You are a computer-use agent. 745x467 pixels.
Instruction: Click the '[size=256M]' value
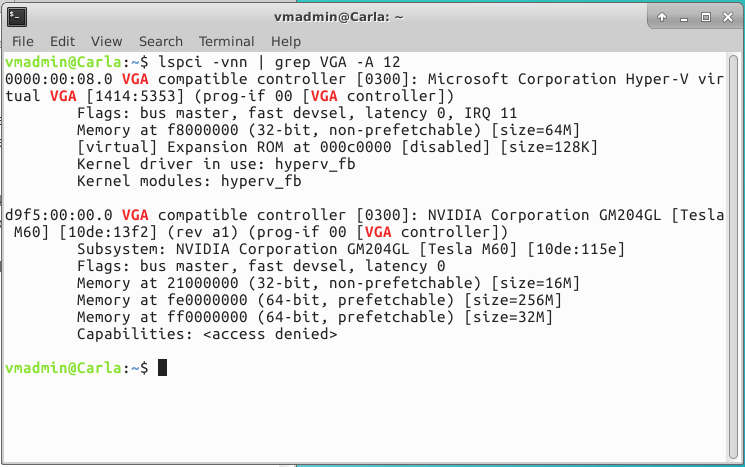pyautogui.click(x=513, y=301)
